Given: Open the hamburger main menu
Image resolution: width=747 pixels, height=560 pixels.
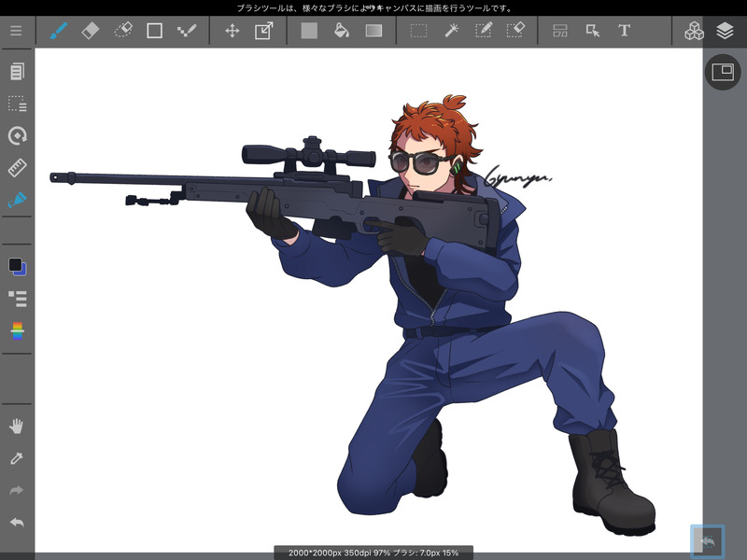Looking at the screenshot, I should 16,31.
